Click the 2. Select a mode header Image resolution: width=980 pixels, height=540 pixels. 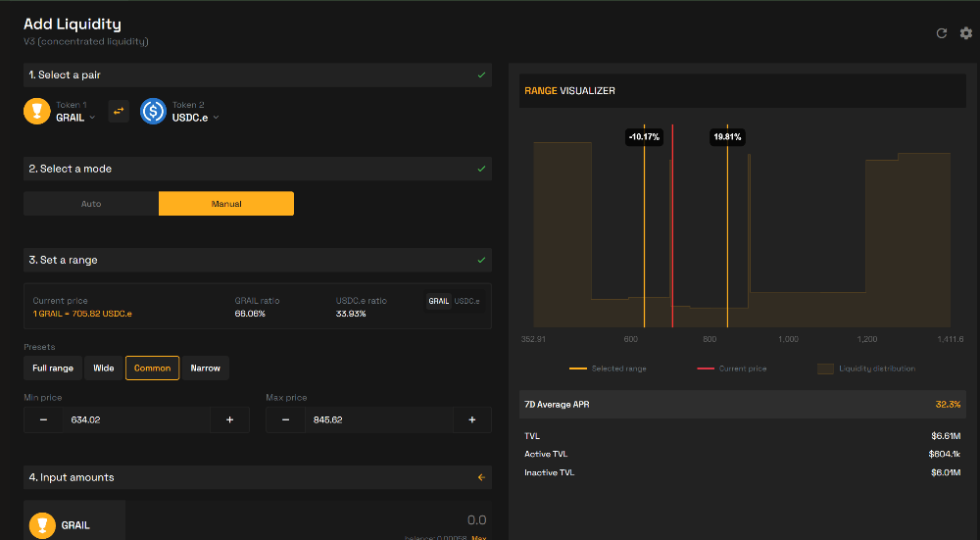(258, 169)
